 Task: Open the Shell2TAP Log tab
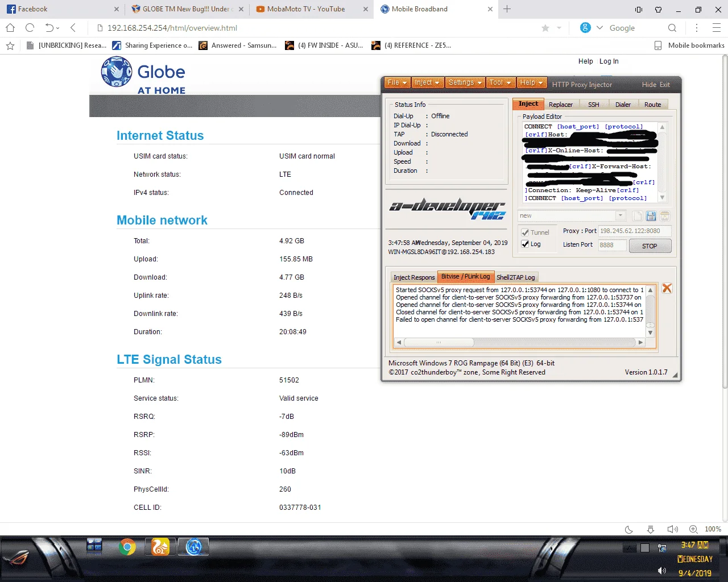coord(516,277)
